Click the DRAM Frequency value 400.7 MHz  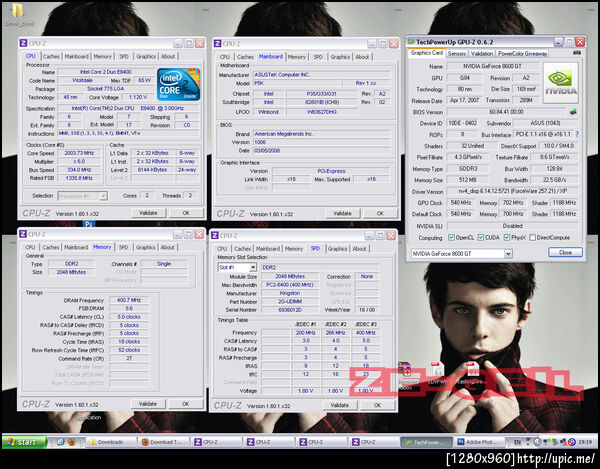click(x=129, y=300)
